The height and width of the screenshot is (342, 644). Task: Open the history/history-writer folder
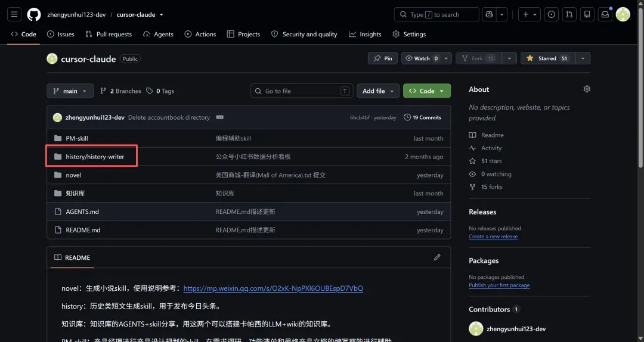click(x=94, y=157)
